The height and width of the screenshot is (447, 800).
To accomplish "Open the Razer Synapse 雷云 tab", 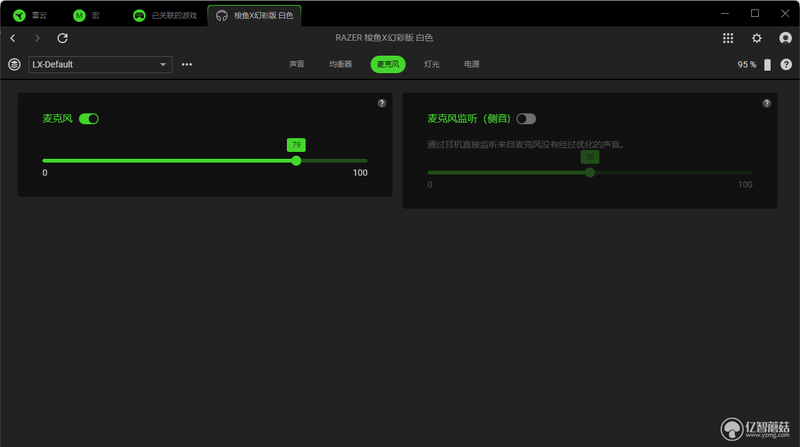I will 30,15.
